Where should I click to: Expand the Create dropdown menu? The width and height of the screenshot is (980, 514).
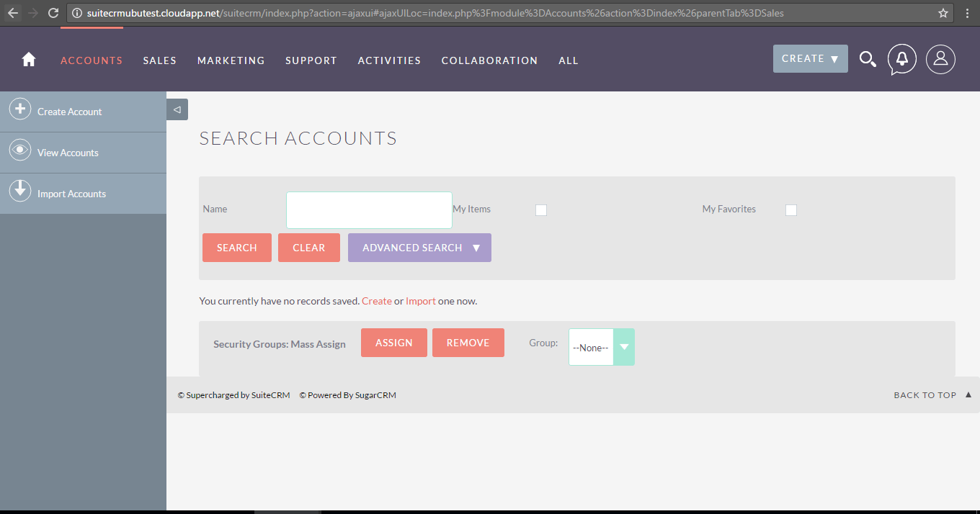tap(810, 59)
